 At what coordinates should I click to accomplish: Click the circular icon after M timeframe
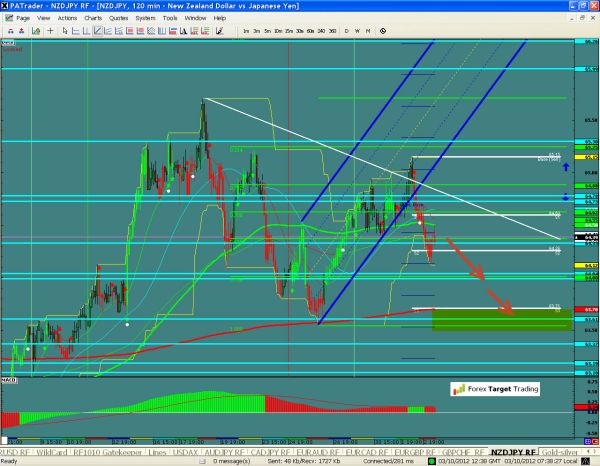384,32
